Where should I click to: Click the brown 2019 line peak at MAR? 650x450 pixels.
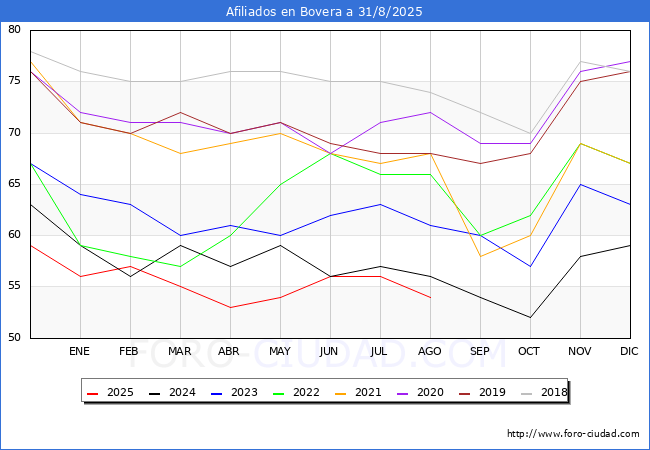[x=180, y=112]
